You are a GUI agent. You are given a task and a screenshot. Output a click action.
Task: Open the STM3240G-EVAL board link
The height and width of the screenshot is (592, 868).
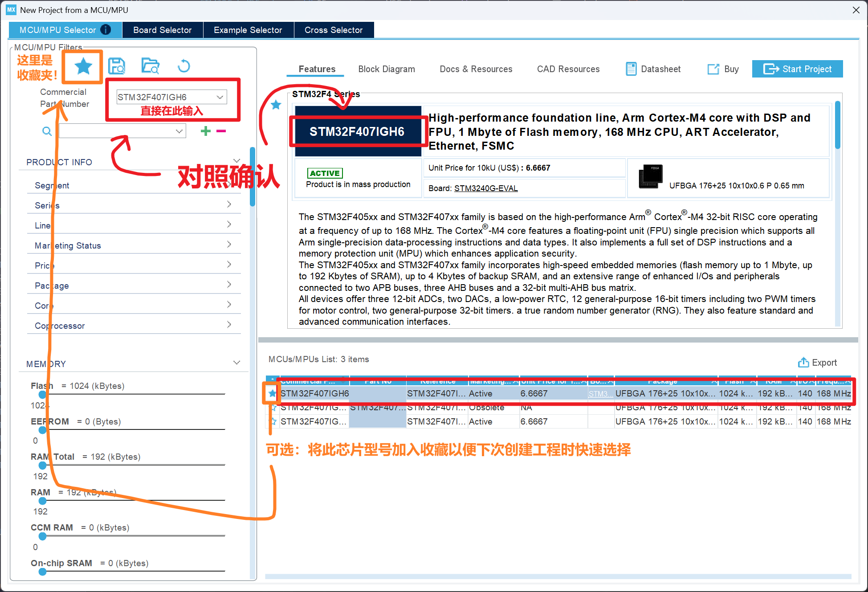pos(485,188)
